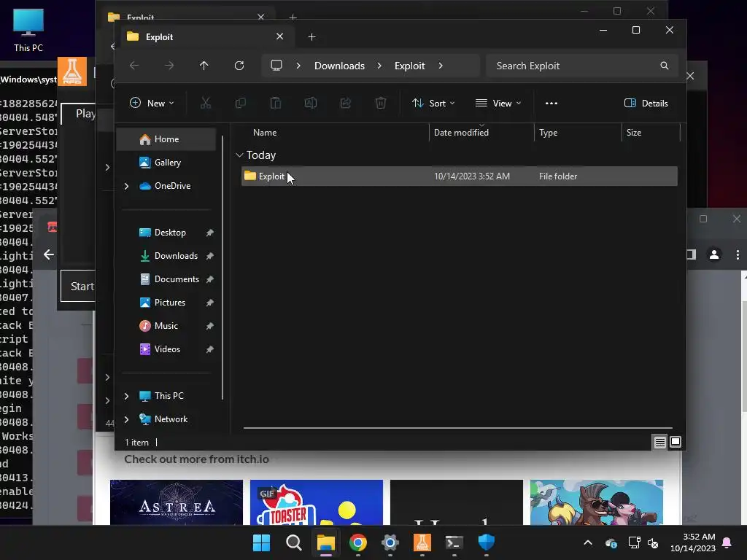Click Downloads in the address breadcrumb

339,66
